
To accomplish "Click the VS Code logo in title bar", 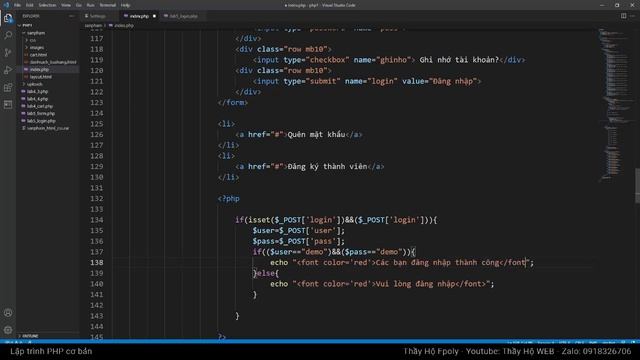I will (x=6, y=5).
